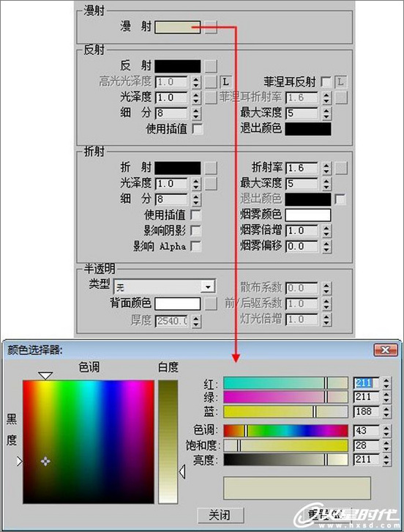Open the reflection (反射) black color swatch
Image resolution: width=404 pixels, height=532 pixels.
[x=178, y=67]
